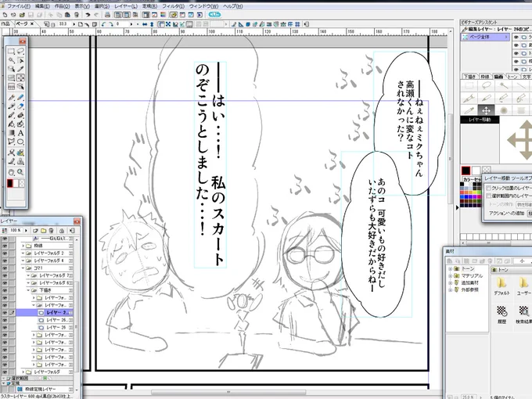Expand 外部参照 node in material tree
The width and height of the screenshot is (532, 399).
point(451,289)
